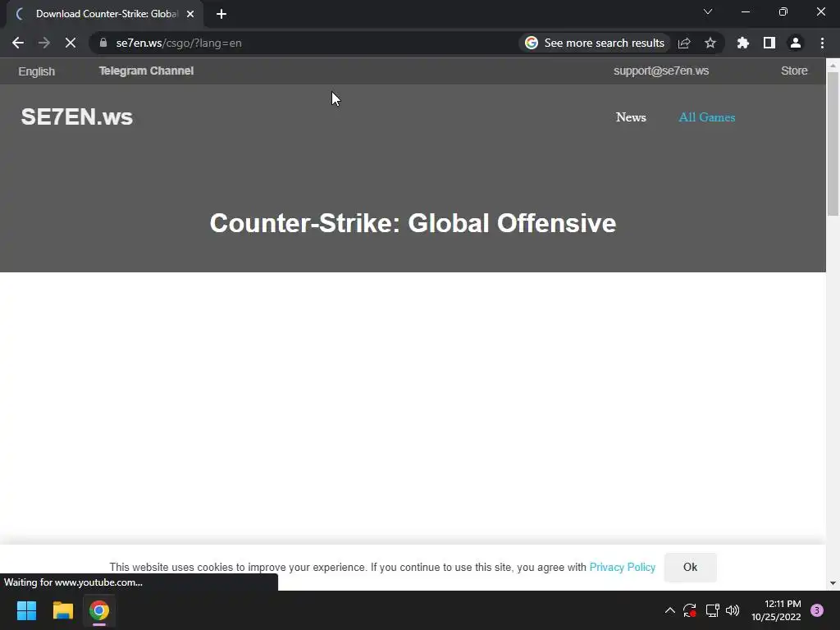Open network settings tray icon
Viewport: 840px width, 630px height.
(x=712, y=610)
